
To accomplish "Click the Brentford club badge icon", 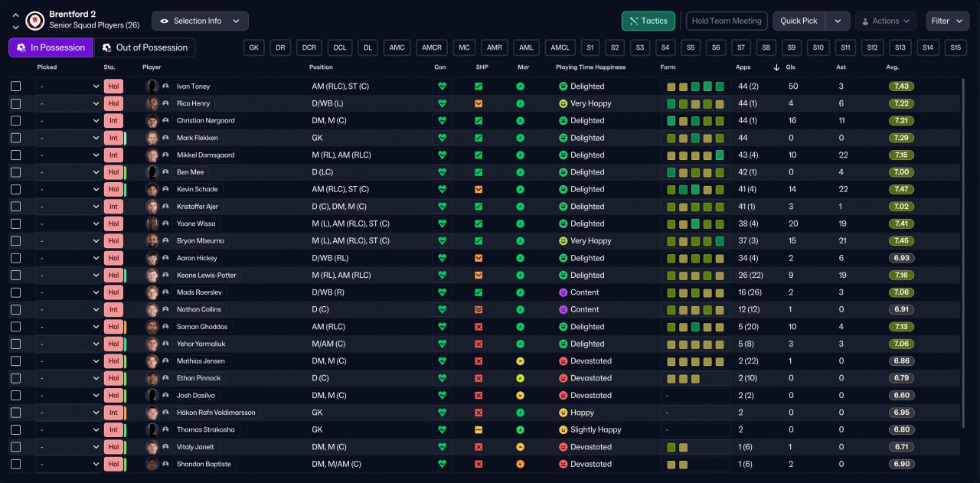I will point(34,21).
